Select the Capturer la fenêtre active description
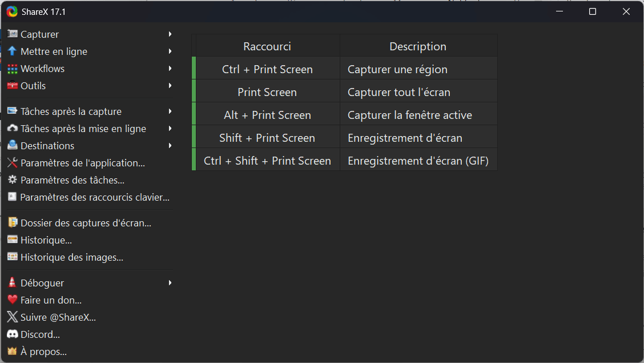Viewport: 644px width, 363px height. (x=418, y=115)
